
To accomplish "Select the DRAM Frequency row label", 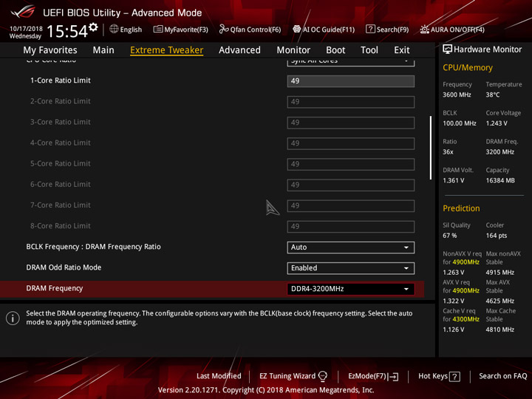I will (54, 288).
